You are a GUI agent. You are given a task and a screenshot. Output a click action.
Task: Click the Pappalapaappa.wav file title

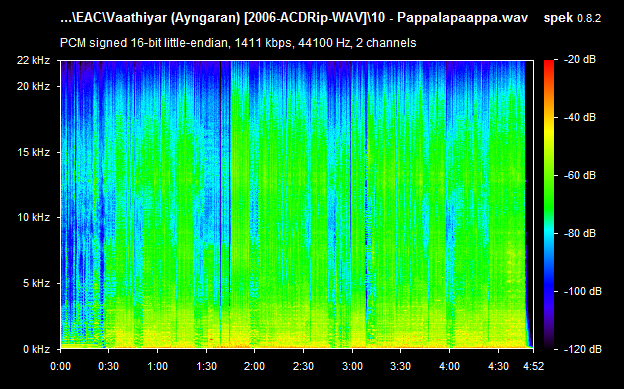click(x=462, y=18)
